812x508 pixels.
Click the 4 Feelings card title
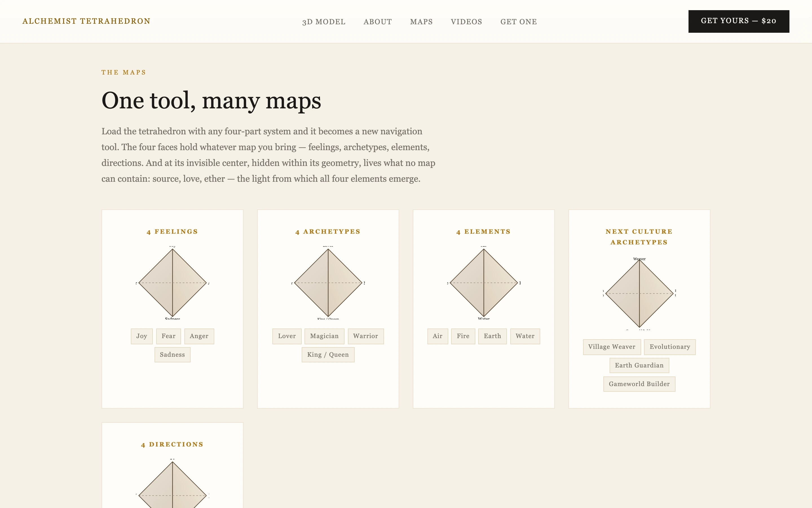click(173, 231)
